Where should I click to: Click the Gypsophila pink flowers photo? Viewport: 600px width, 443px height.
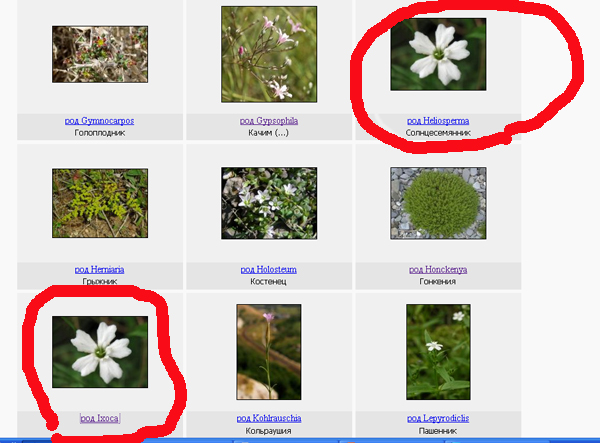click(268, 54)
